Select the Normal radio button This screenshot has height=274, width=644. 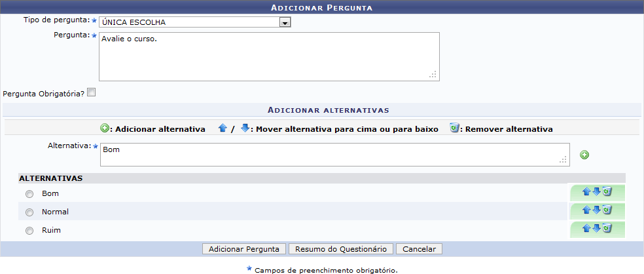coord(29,212)
